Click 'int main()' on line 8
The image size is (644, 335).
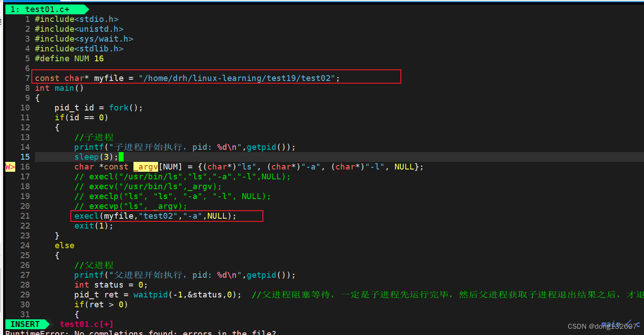(x=60, y=88)
